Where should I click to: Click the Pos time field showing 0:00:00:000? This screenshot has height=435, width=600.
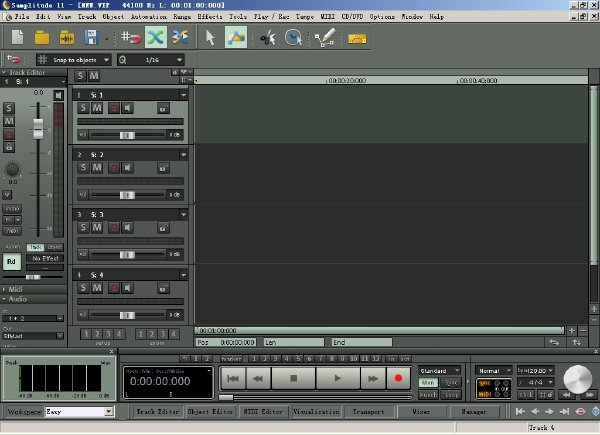click(225, 342)
